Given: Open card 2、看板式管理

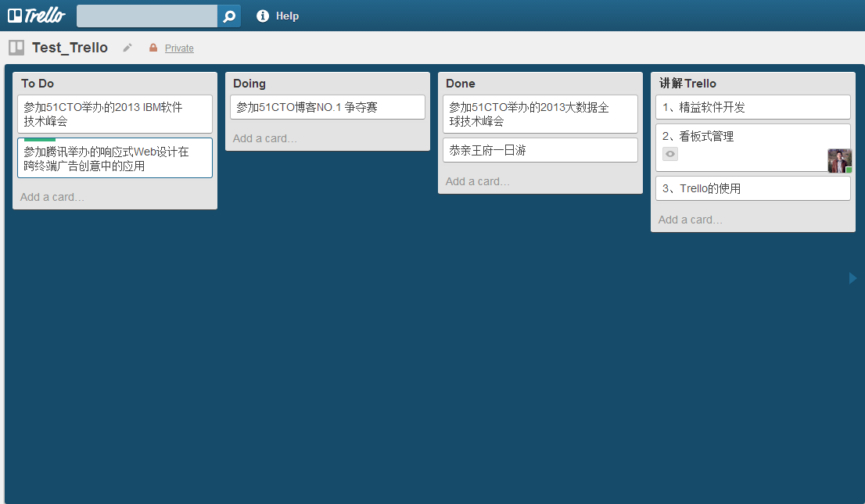Looking at the screenshot, I should point(753,148).
